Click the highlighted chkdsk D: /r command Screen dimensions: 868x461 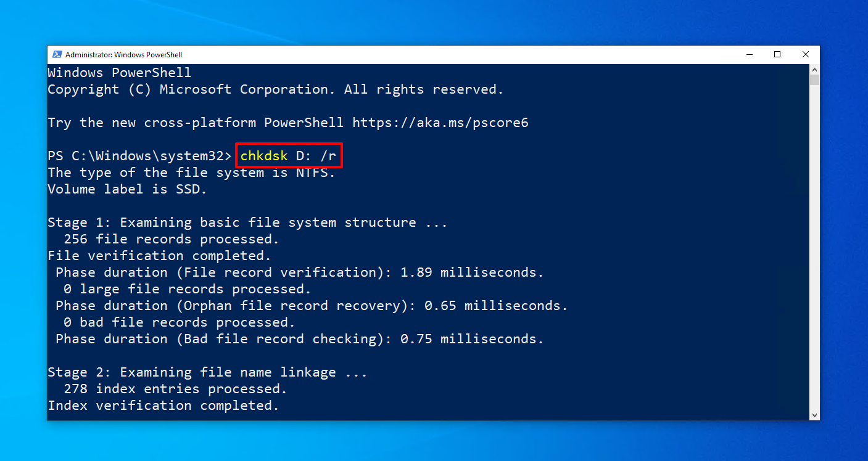(288, 156)
